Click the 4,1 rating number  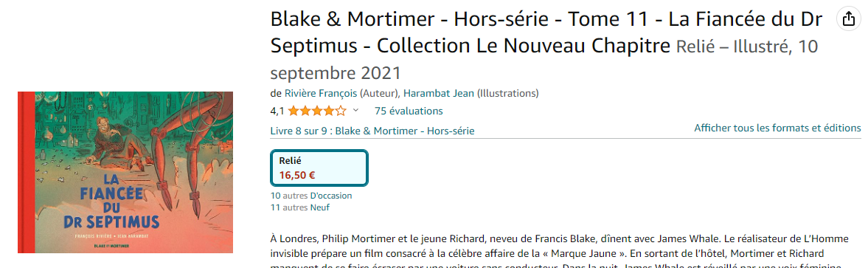[277, 111]
